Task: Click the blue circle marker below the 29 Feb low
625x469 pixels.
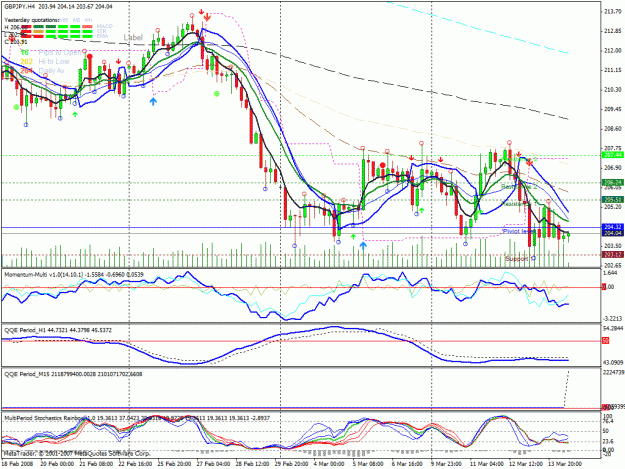Action: (x=295, y=246)
